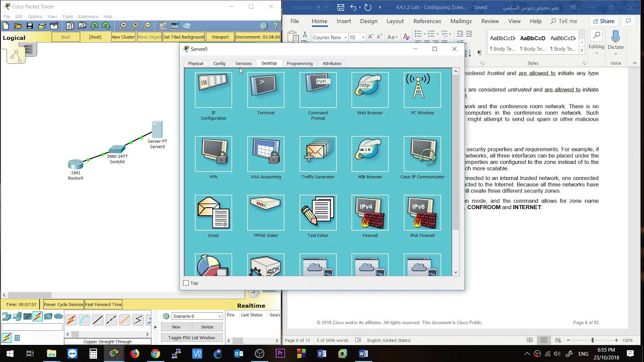Open the Courier New font dropdown
644x362 pixels.
[345, 37]
